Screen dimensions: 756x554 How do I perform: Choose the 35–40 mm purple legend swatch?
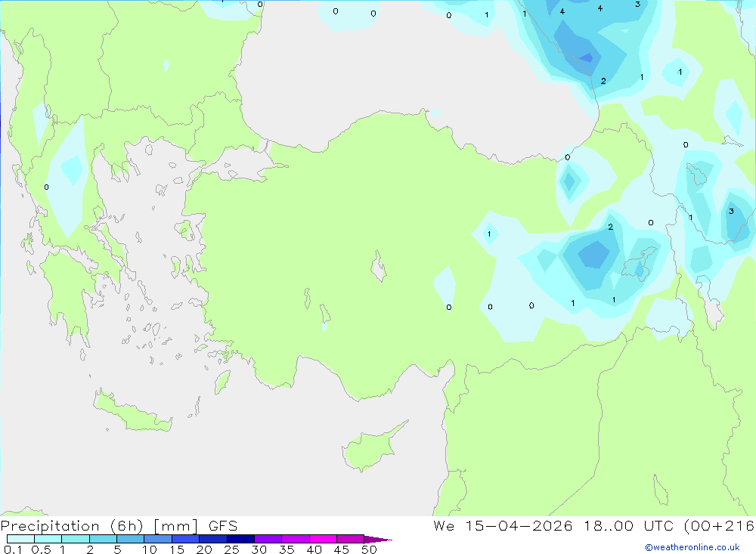coord(296,539)
